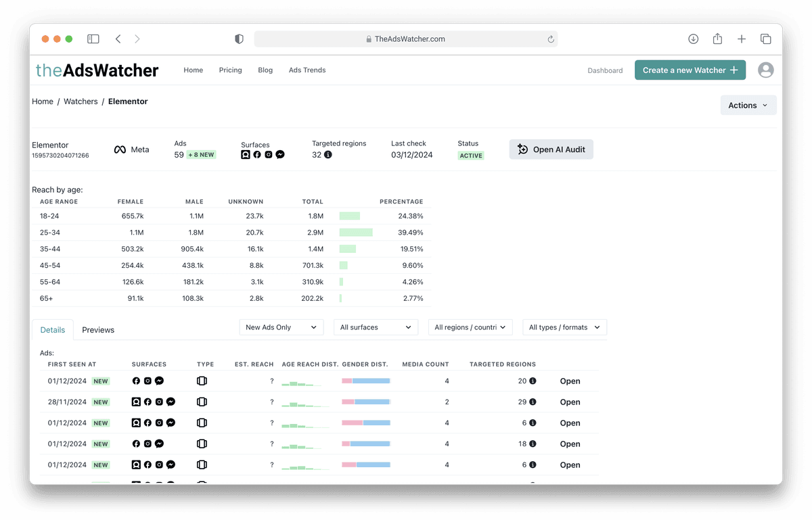Viewport: 812px width, 520px height.
Task: Open Safari downloads icon
Action: click(693, 39)
